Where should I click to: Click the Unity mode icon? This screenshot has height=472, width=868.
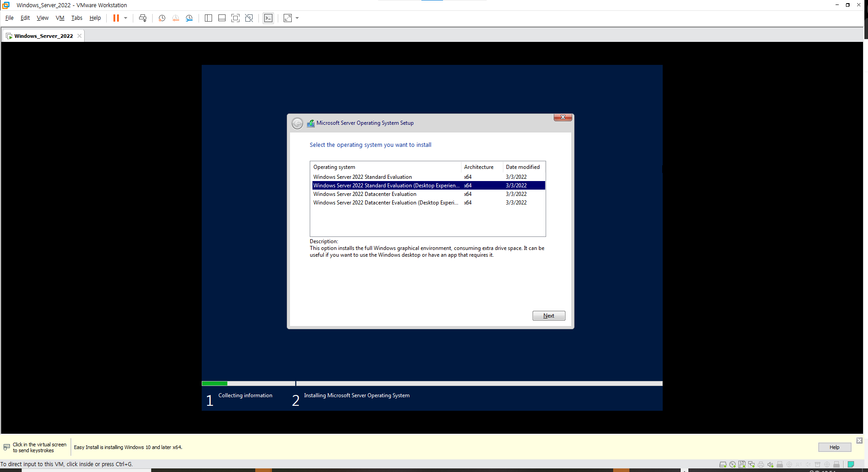tap(249, 18)
